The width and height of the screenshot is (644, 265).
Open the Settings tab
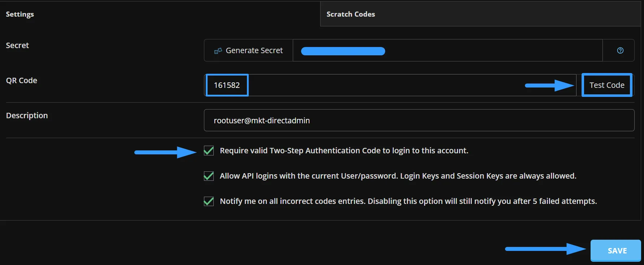click(x=160, y=14)
